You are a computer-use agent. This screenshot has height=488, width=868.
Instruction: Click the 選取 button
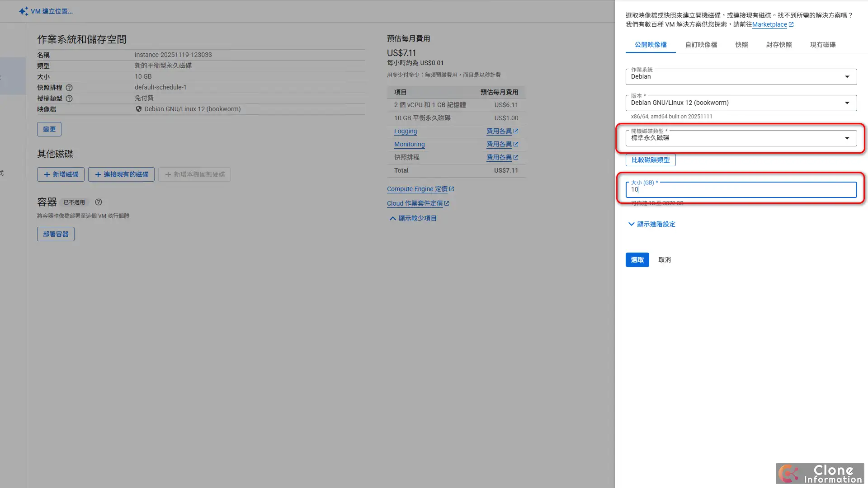click(x=637, y=260)
